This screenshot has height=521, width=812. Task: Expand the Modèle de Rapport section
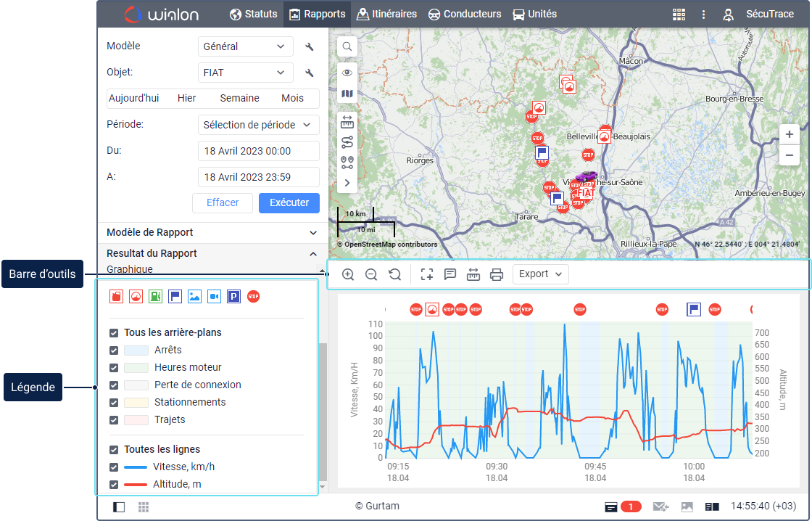coord(212,233)
